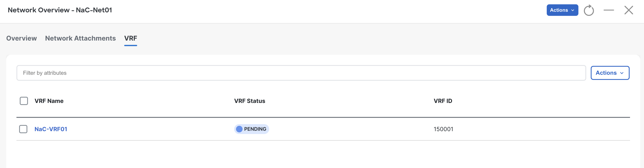The width and height of the screenshot is (644, 168).
Task: Select the VRF tab
Action: coord(131,38)
